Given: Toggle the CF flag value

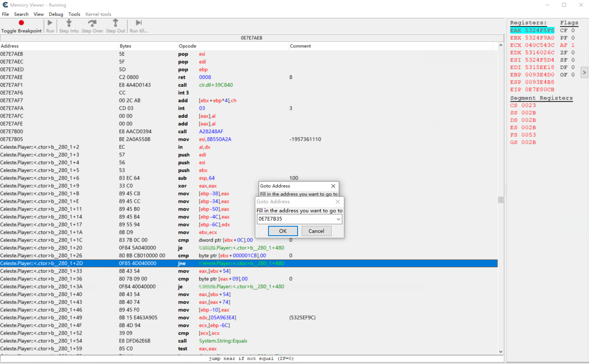Looking at the screenshot, I should click(573, 30).
